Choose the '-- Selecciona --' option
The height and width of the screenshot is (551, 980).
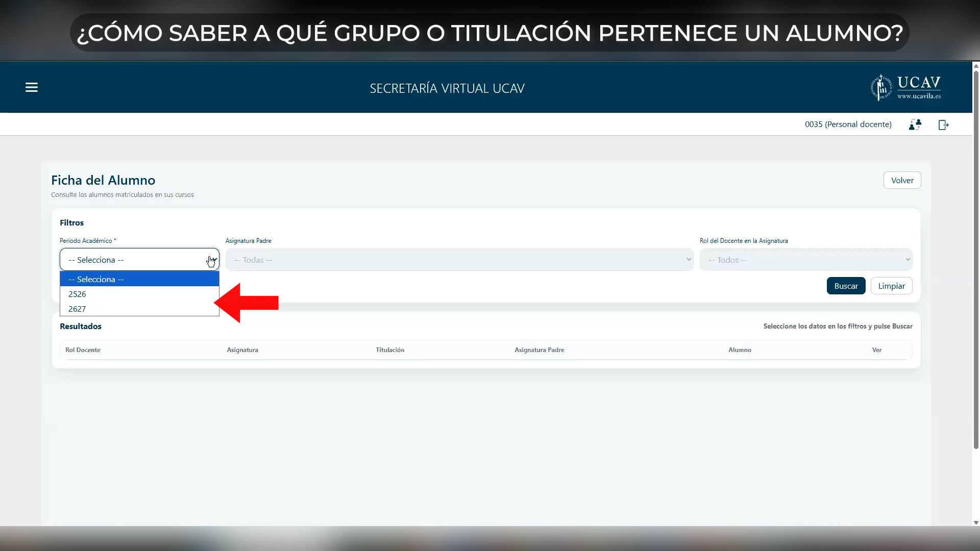[139, 279]
